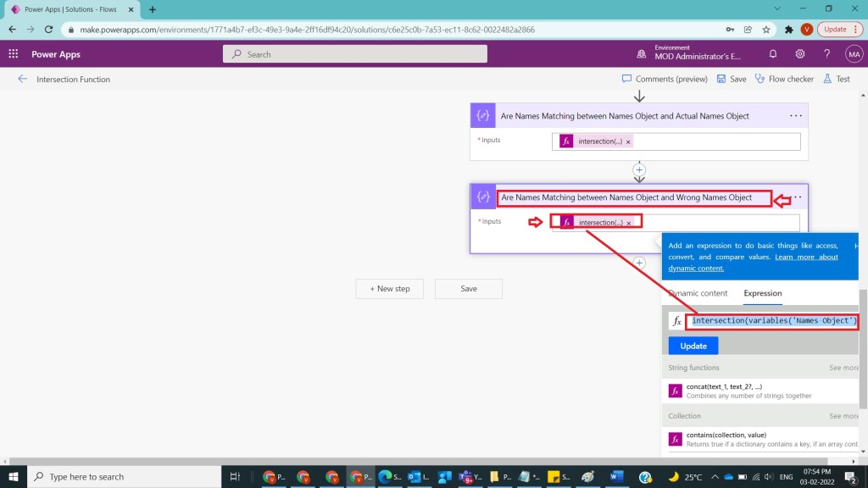Click the help question mark icon
This screenshot has height=488, width=868.
[827, 53]
